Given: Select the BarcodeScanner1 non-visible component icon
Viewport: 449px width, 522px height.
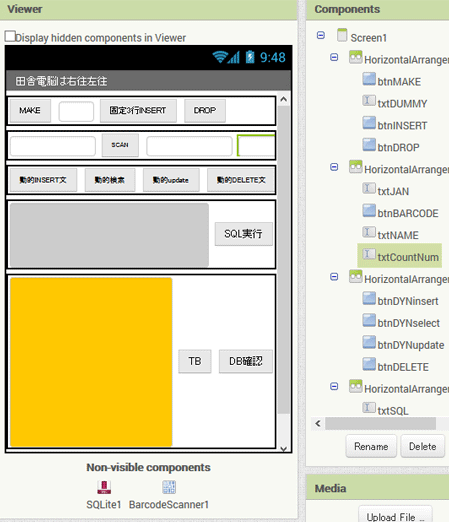Looking at the screenshot, I should 169,487.
